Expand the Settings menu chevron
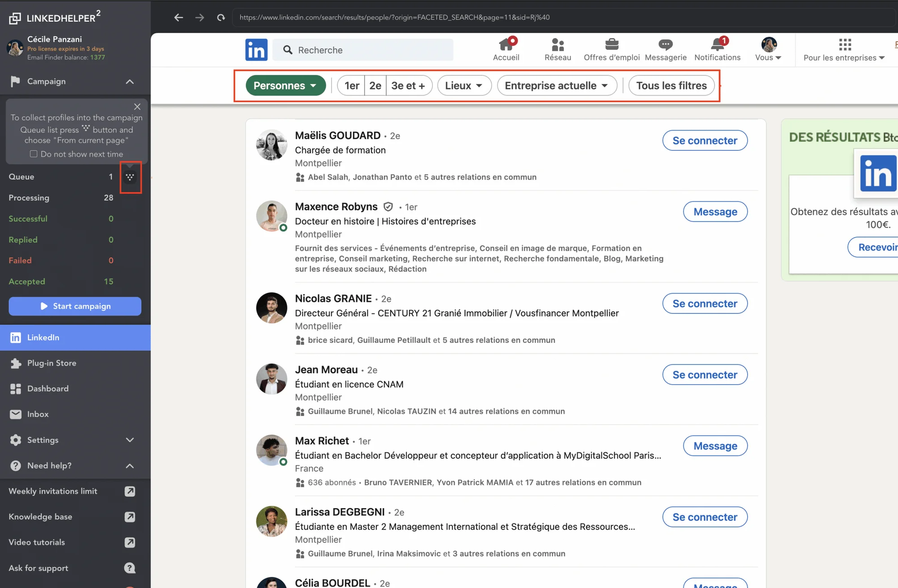The width and height of the screenshot is (898, 588). click(130, 440)
